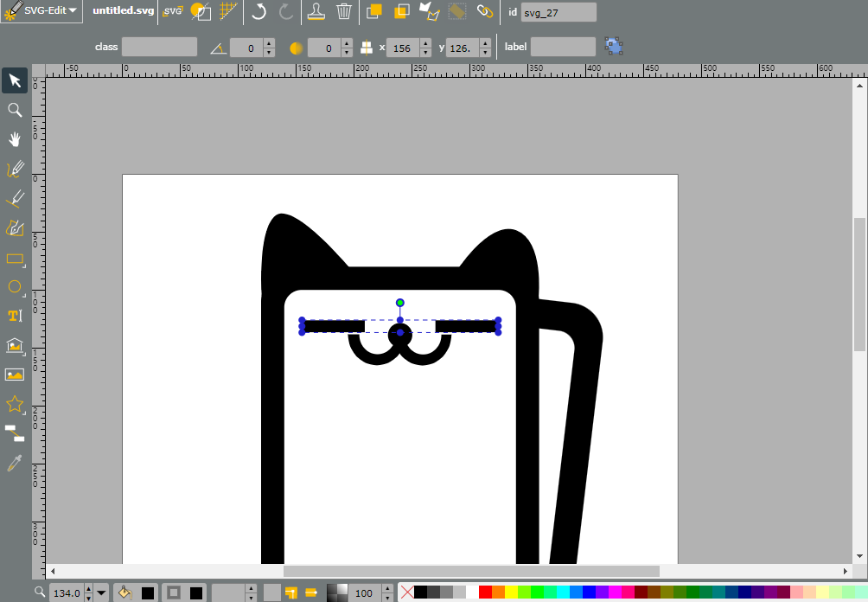Click the zoom level field showing 134.0
868x602 pixels.
[x=67, y=593]
